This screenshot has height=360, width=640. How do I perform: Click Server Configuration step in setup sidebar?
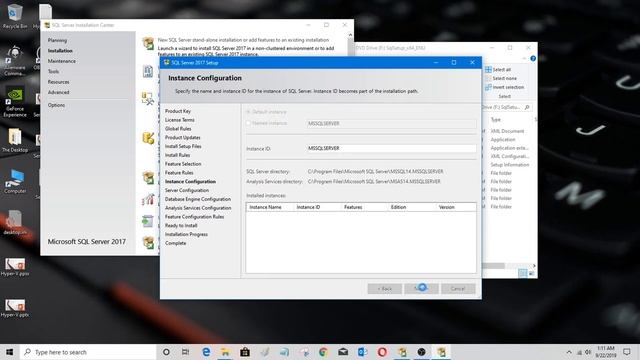coord(187,191)
